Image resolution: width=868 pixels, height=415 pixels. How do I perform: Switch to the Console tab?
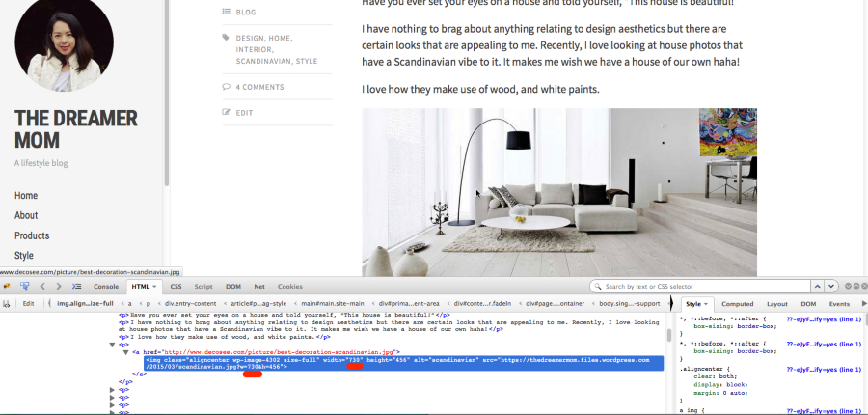click(106, 287)
